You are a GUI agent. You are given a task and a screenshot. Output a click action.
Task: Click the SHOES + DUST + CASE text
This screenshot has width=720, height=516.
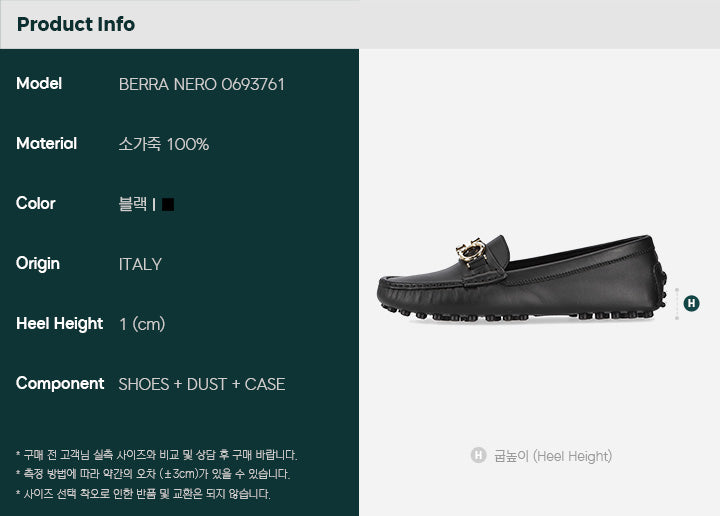coord(202,384)
